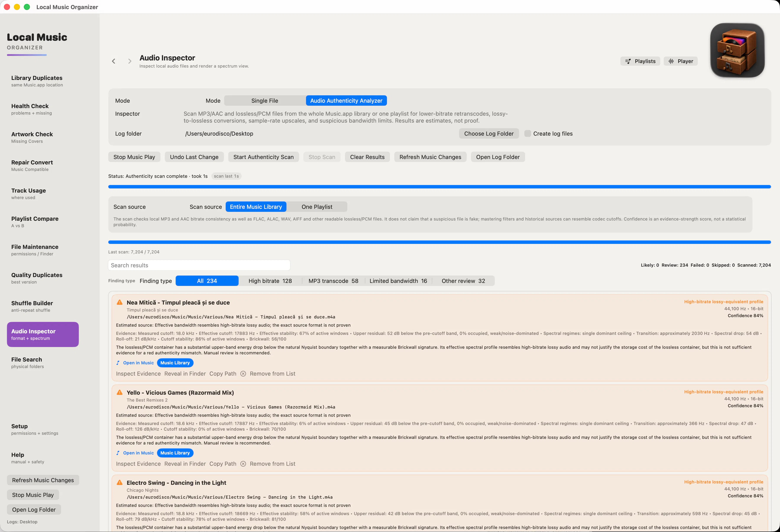The image size is (780, 532).
Task: Click Copy Path for Nea Mitică
Action: pos(223,374)
